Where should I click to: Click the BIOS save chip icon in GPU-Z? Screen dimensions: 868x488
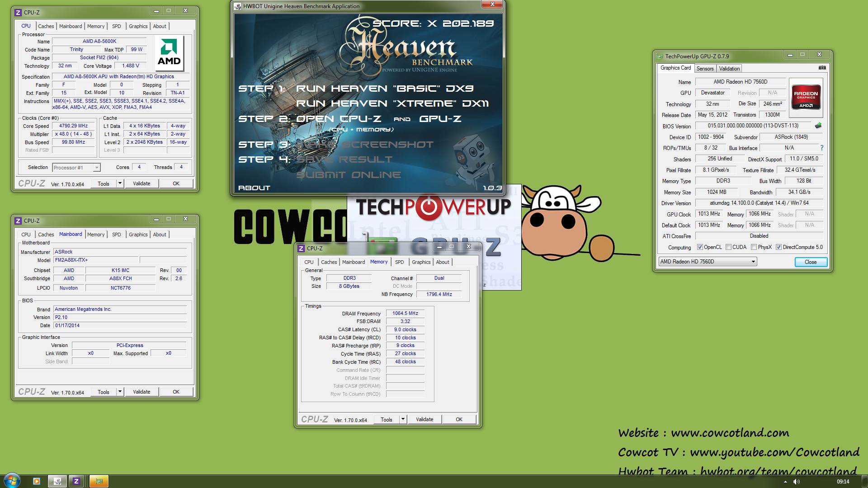[x=818, y=126]
